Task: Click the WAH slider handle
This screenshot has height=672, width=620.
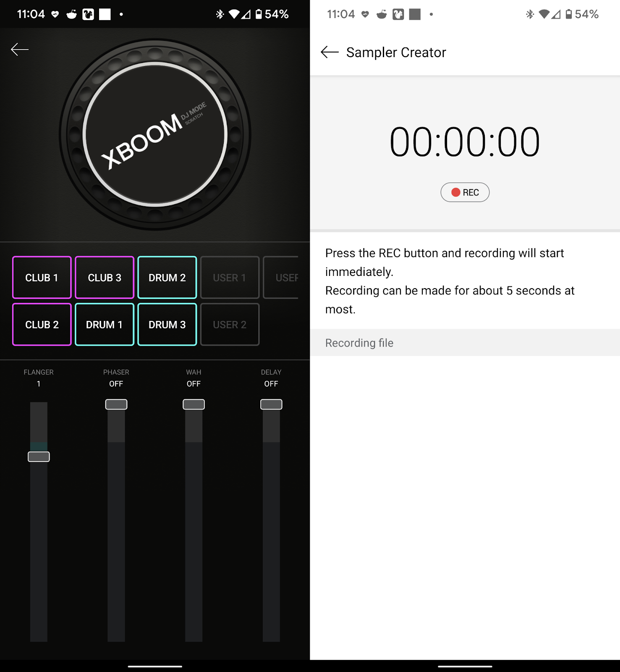Action: click(194, 404)
